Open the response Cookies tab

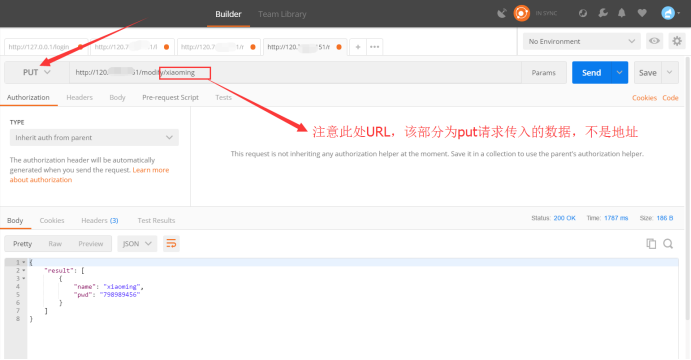[52, 220]
